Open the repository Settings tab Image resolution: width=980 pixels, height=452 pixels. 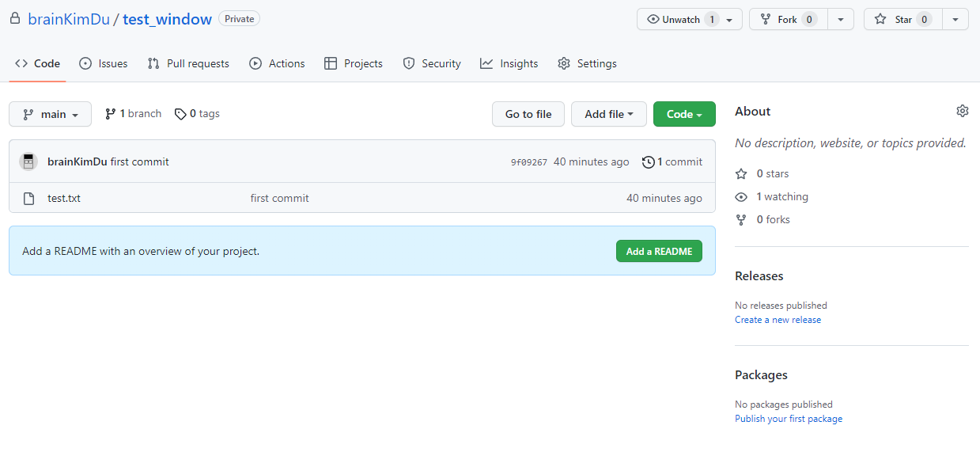(x=587, y=63)
